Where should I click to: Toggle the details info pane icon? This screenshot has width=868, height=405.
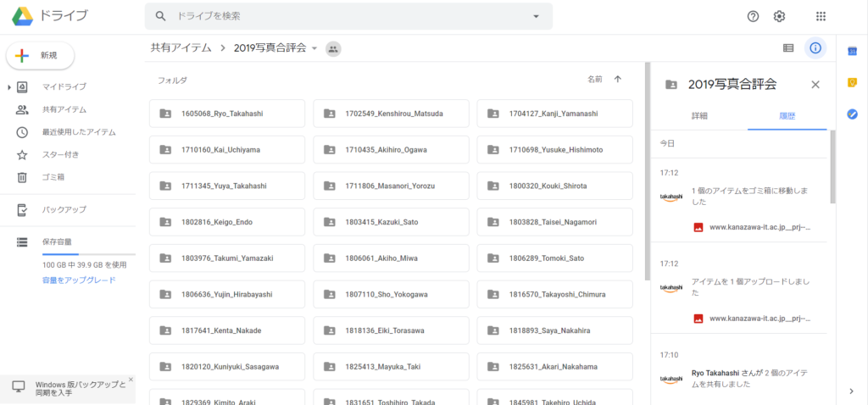point(815,48)
